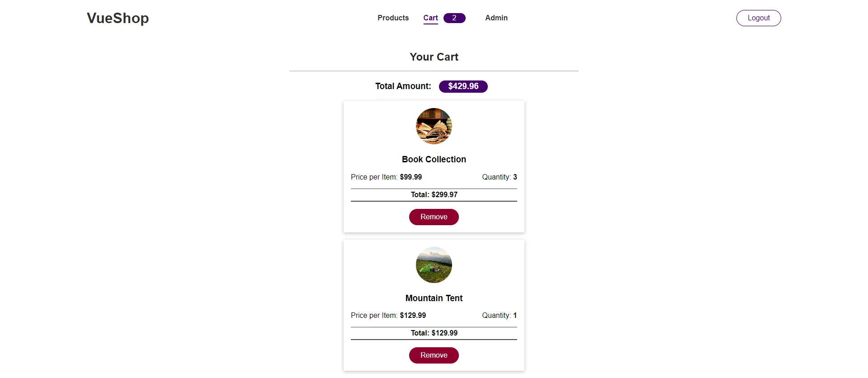Remove the Book Collection from cart
Viewport: 868px width, 378px height.
coord(434,217)
